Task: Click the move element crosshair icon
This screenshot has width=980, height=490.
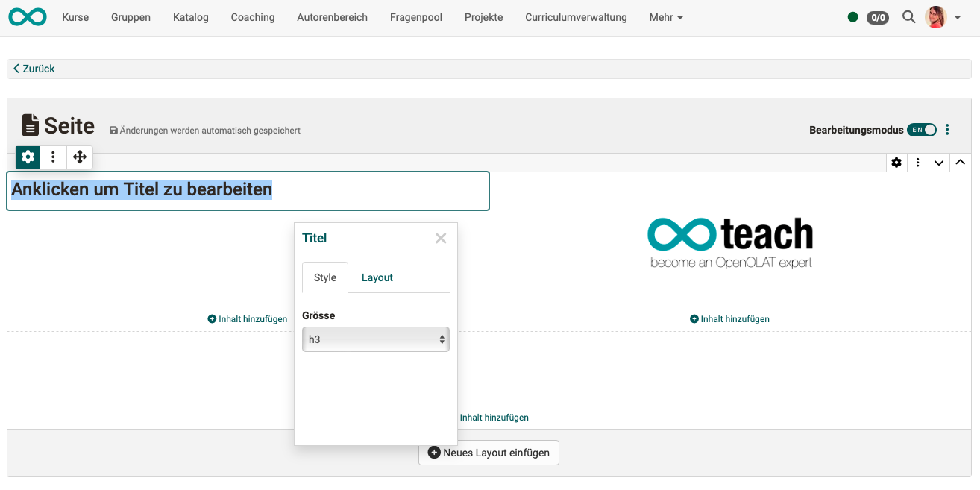Action: click(80, 157)
